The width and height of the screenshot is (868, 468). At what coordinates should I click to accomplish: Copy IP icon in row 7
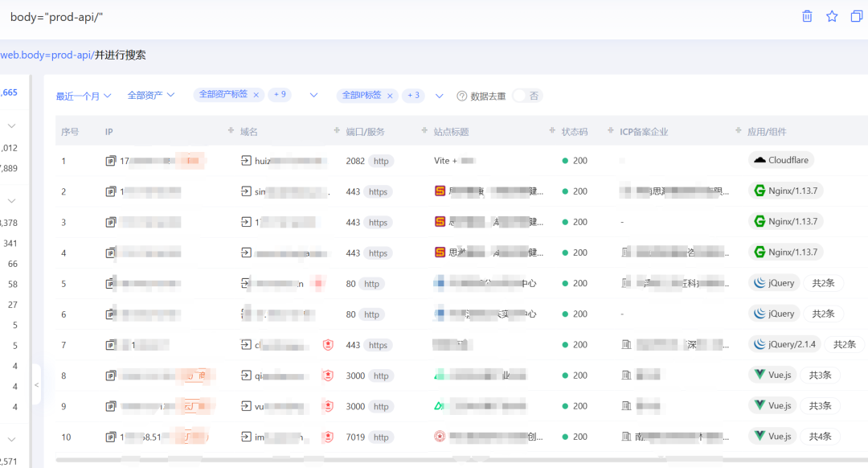tap(111, 344)
